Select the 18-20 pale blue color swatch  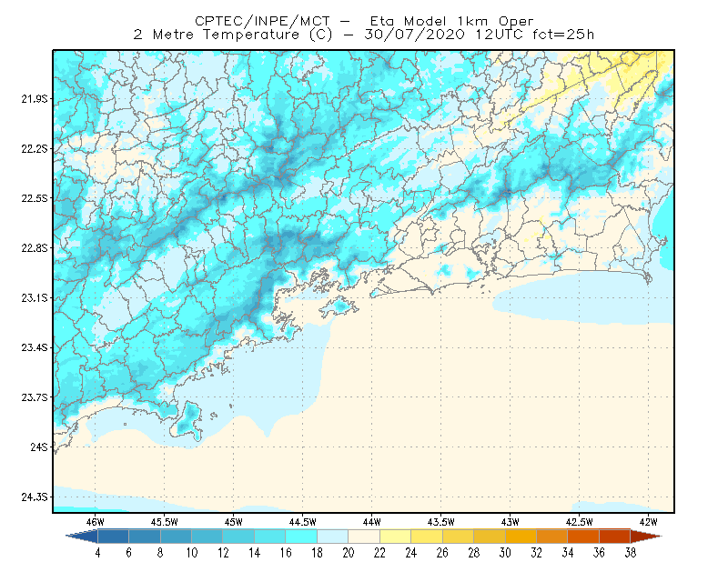click(x=332, y=537)
